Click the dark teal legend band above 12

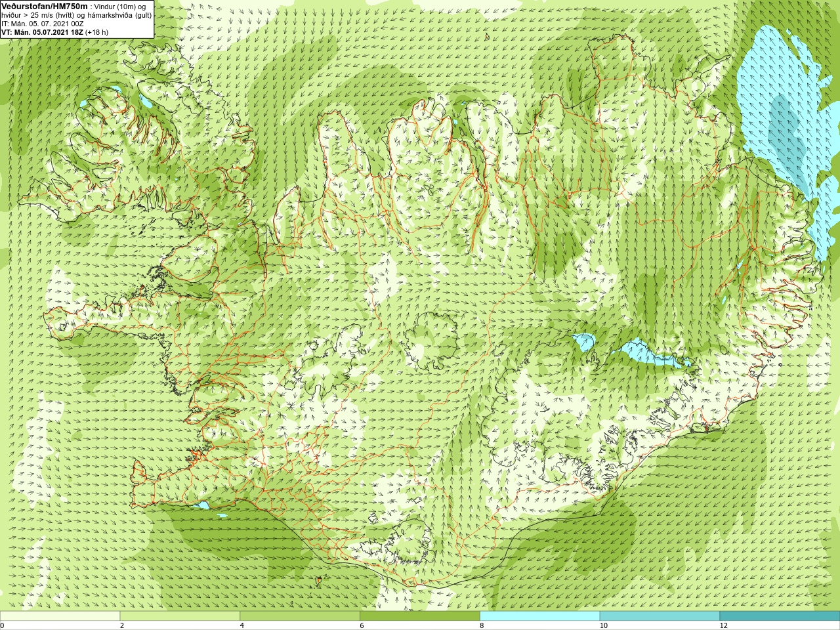780,616
